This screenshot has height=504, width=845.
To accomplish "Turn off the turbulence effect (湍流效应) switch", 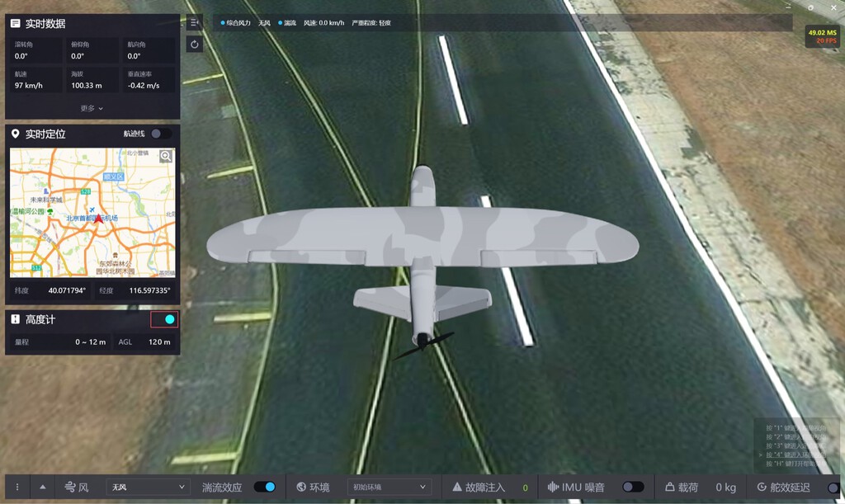I will [265, 488].
